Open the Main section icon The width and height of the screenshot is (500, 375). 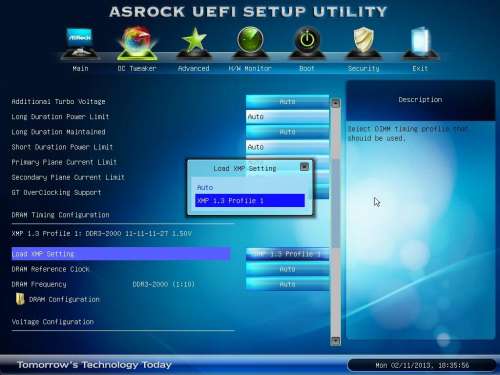tap(80, 43)
